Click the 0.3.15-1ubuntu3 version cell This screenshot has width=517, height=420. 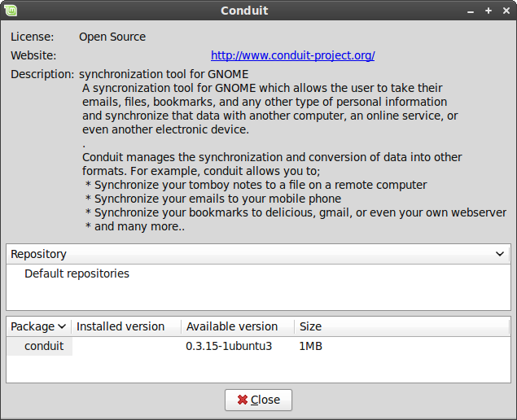pos(229,346)
